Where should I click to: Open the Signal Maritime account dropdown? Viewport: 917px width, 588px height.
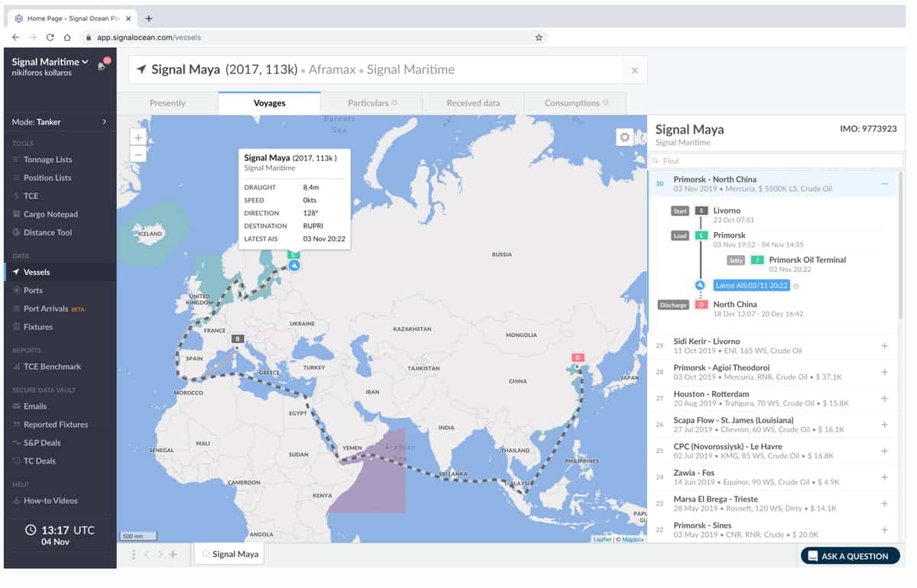tap(48, 61)
